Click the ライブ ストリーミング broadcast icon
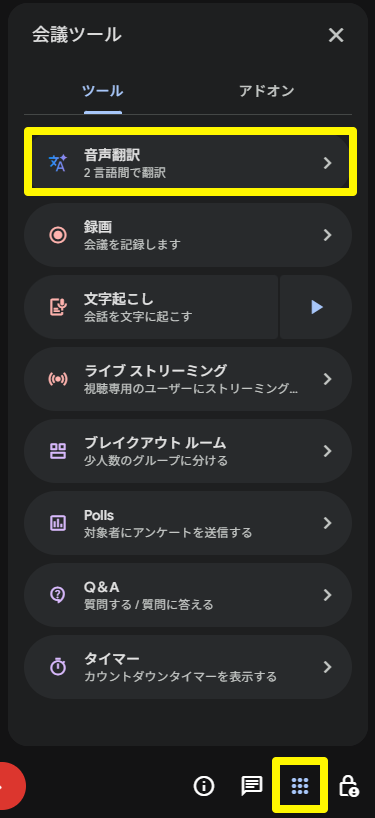The width and height of the screenshot is (375, 818). coord(58,379)
